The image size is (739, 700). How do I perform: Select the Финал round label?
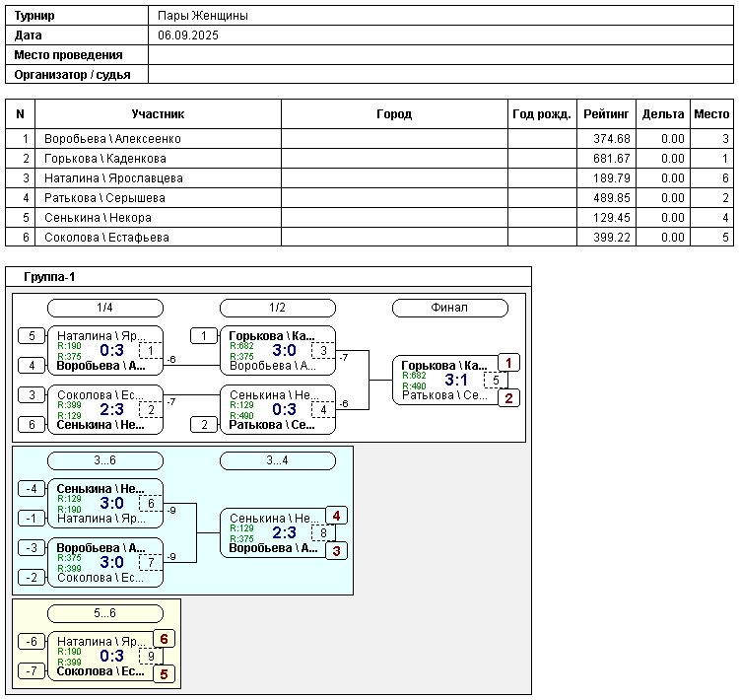449,308
